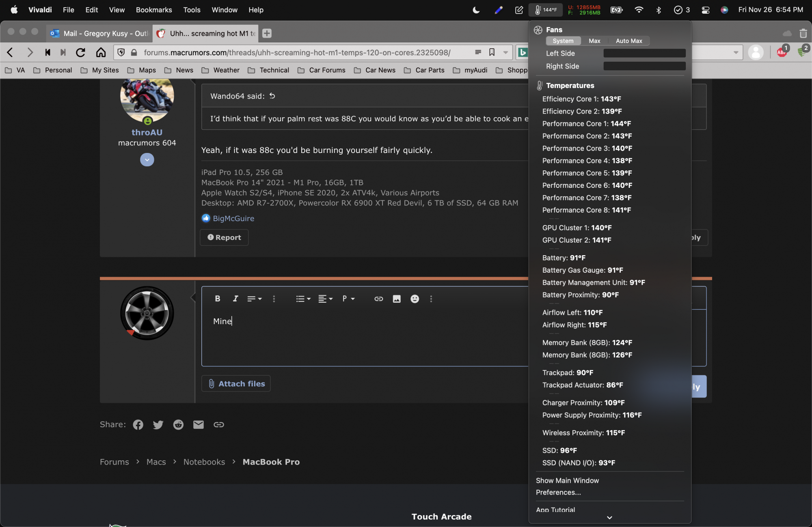The width and height of the screenshot is (812, 527).
Task: Adjust the Right Side fan bar
Action: click(644, 66)
